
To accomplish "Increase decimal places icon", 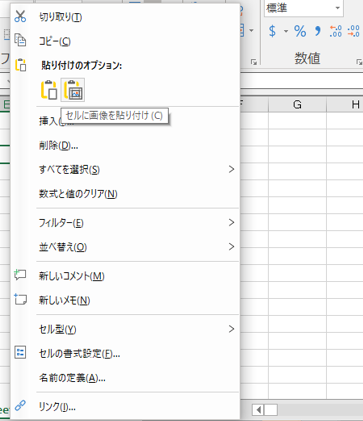I will [335, 31].
